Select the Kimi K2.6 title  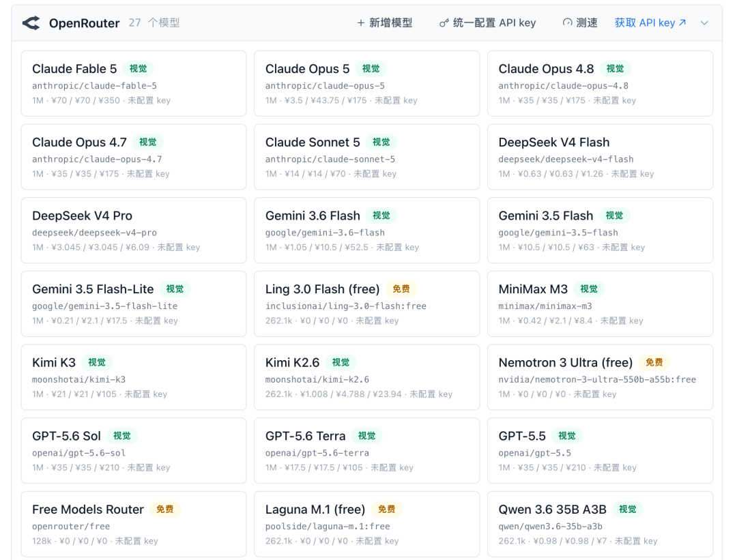pyautogui.click(x=292, y=363)
